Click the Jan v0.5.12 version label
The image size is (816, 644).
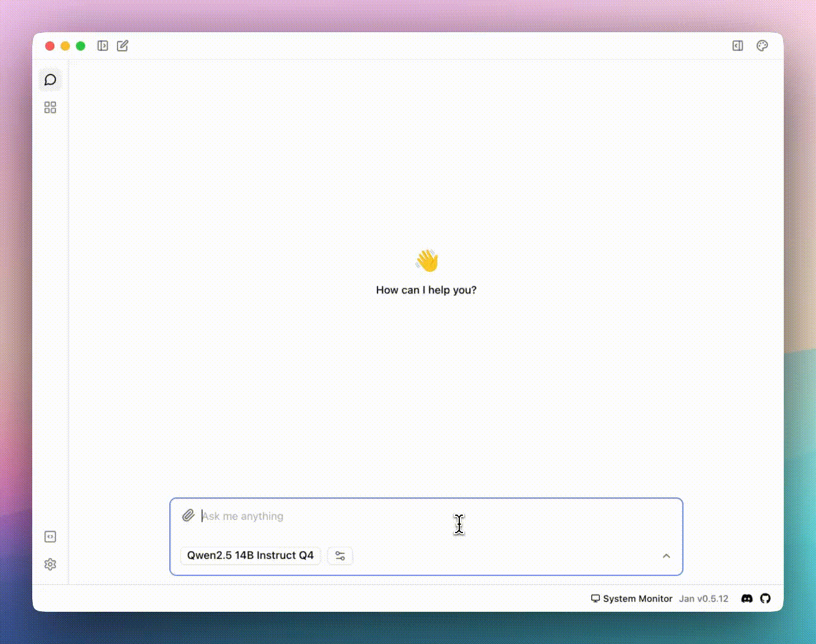tap(704, 599)
